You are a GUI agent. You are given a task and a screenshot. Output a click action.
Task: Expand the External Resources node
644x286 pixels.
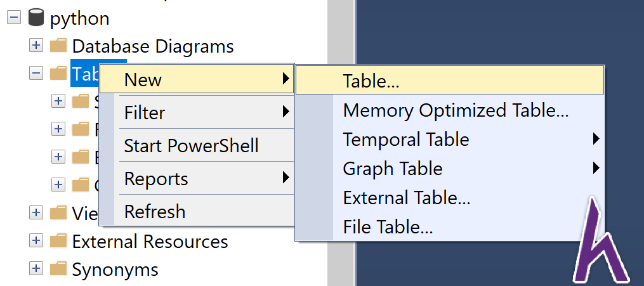pyautogui.click(x=36, y=240)
